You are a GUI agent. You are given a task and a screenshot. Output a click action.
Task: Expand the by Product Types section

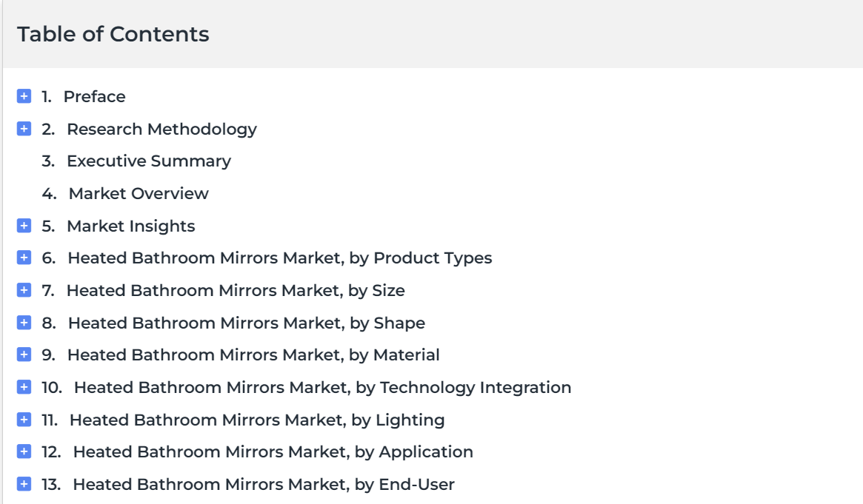click(x=24, y=258)
